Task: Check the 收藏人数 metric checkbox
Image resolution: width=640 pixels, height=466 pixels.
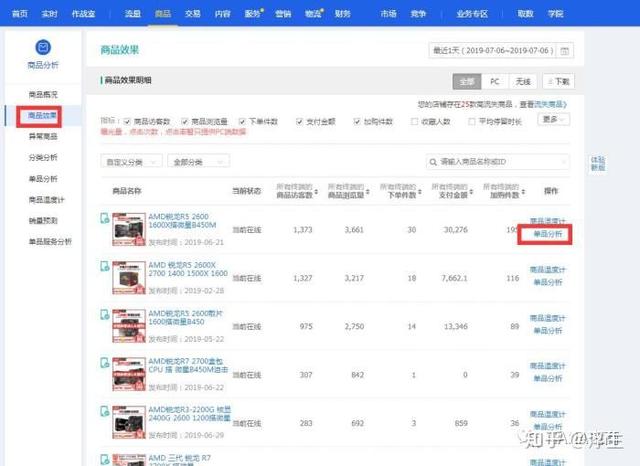Action: (x=414, y=122)
